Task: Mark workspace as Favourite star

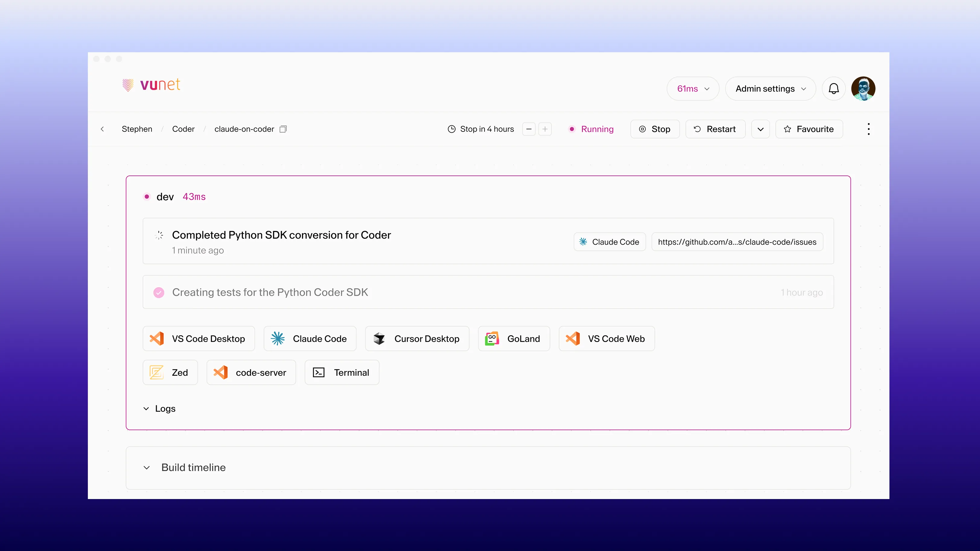Action: click(809, 129)
